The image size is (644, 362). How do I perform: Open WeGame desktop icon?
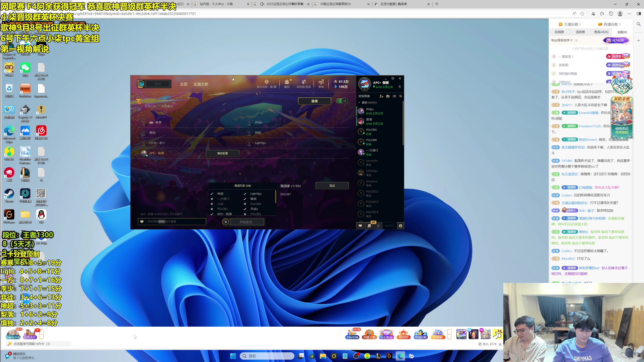tap(9, 216)
